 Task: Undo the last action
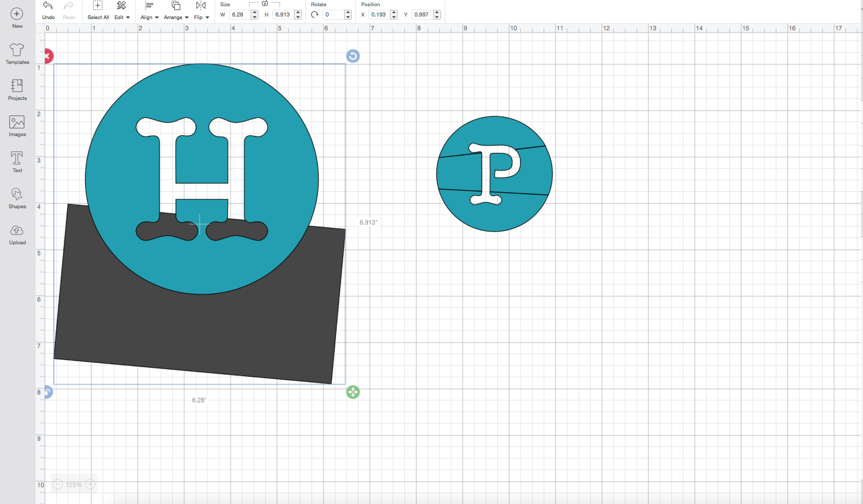[x=48, y=10]
